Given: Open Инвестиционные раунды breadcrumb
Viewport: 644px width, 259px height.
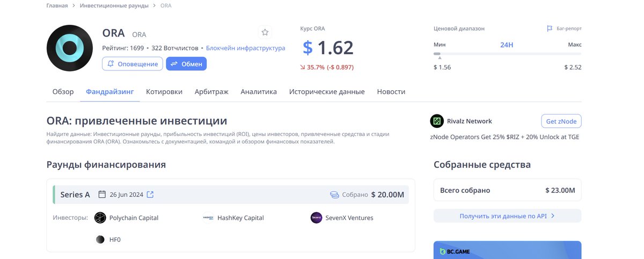Looking at the screenshot, I should coord(114,5).
